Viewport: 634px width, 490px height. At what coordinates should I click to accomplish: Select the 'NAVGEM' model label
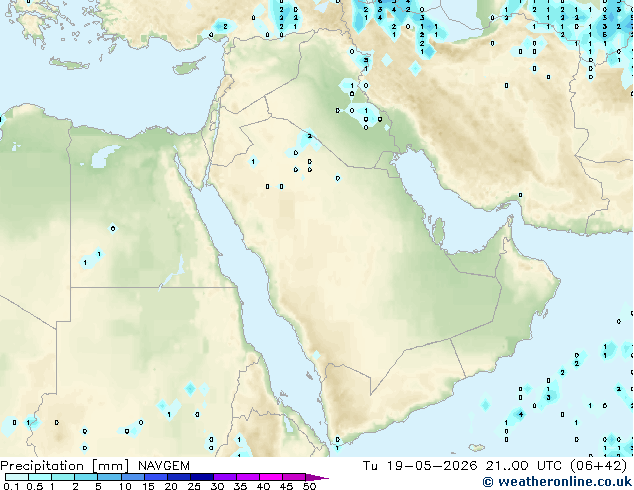coord(164,466)
